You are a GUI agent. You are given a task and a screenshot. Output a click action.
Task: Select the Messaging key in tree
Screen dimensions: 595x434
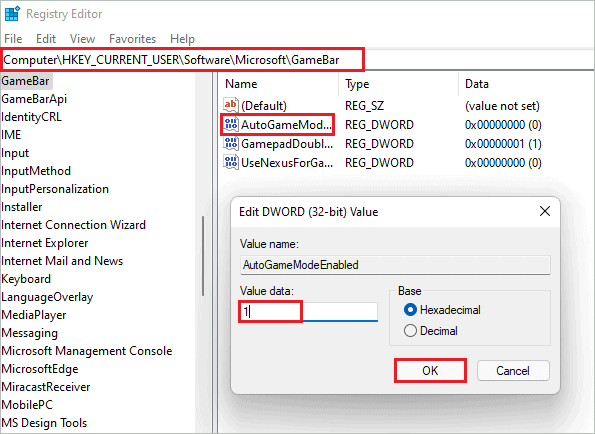(x=30, y=333)
